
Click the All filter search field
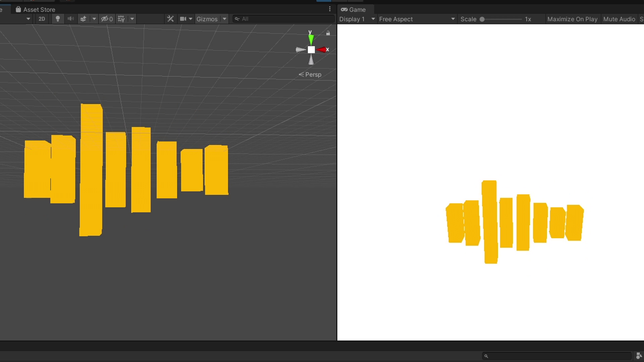coord(283,18)
